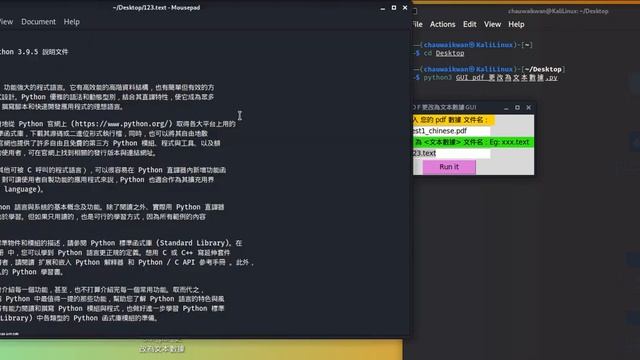Open the Actions menu in terminal
640x360 pixels.
pos(442,24)
